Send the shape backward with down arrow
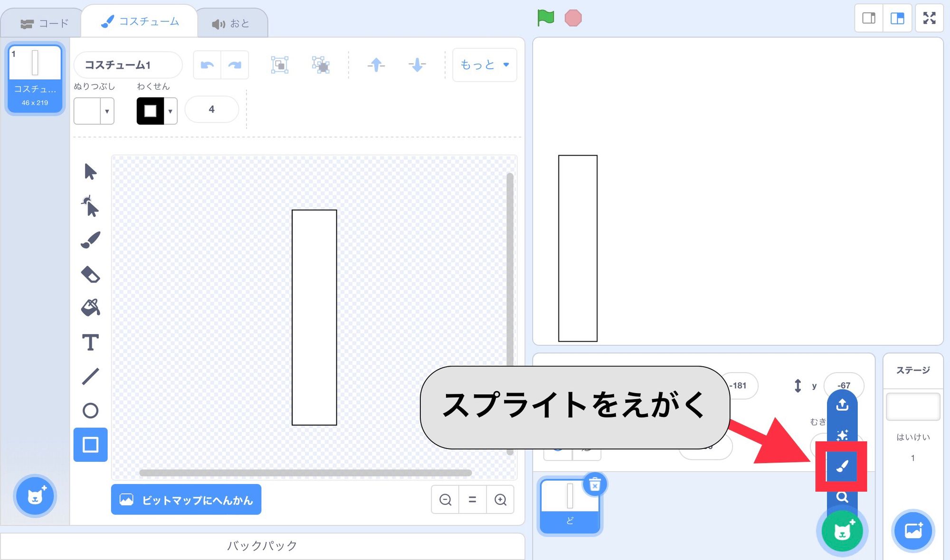This screenshot has width=950, height=560. pyautogui.click(x=417, y=65)
